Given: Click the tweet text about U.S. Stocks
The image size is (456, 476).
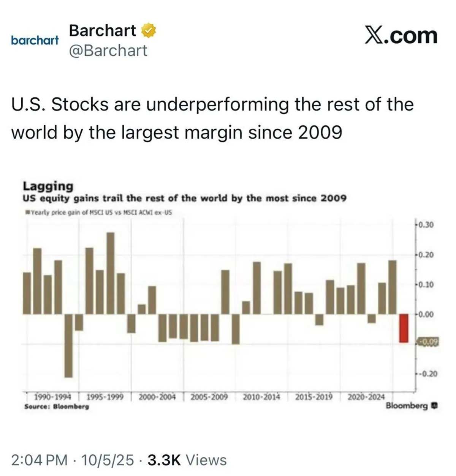Looking at the screenshot, I should tap(212, 118).
